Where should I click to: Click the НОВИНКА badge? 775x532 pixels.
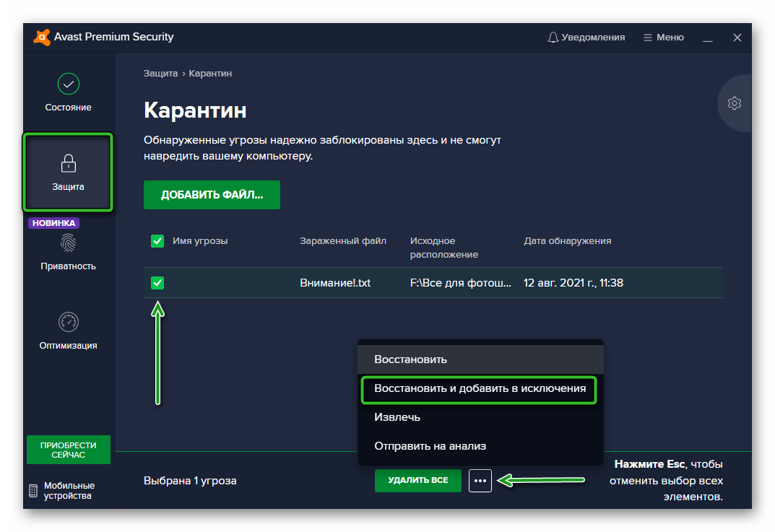(53, 223)
